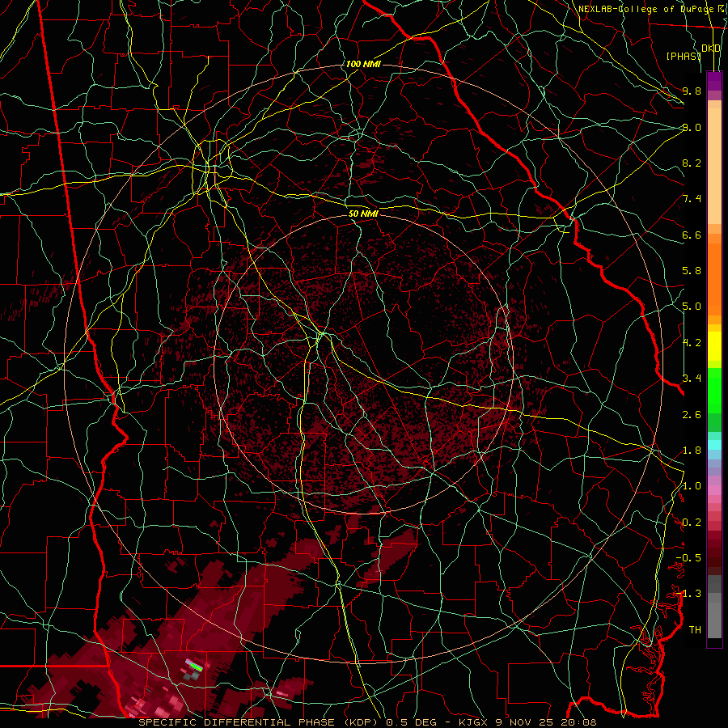The height and width of the screenshot is (728, 728).
Task: Click the bright green-white radar echo pixel
Action: click(197, 667)
